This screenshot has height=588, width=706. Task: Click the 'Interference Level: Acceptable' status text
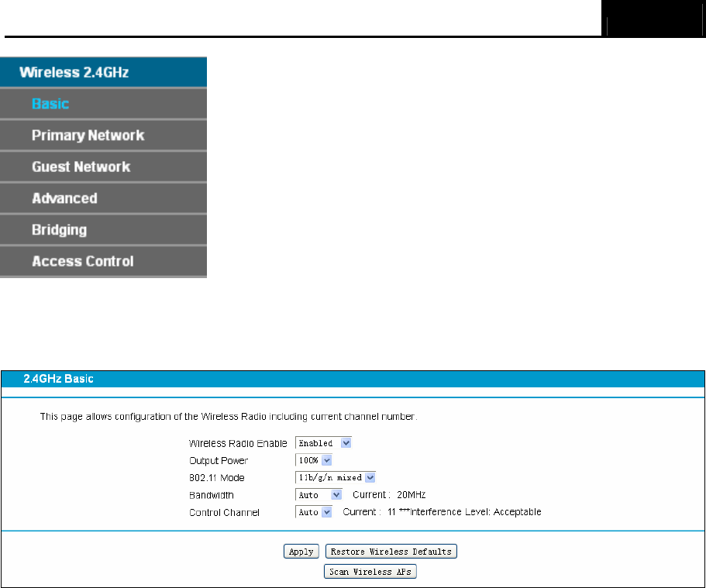click(476, 512)
